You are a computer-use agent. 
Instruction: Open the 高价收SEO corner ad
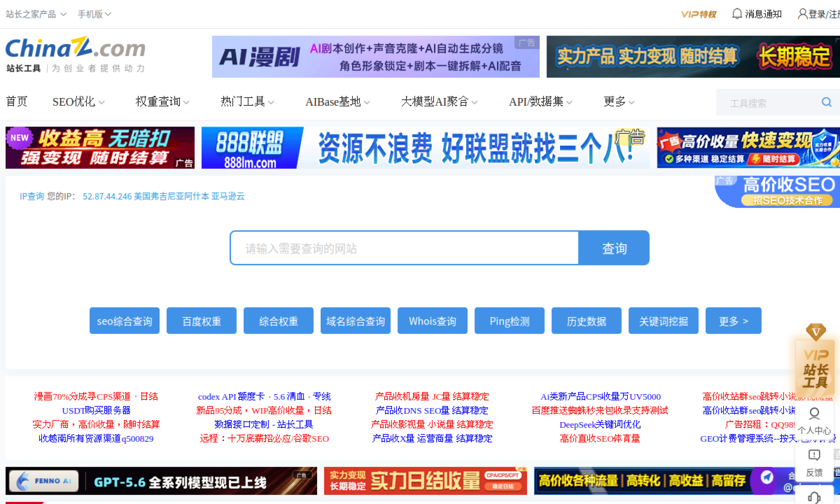pos(778,192)
